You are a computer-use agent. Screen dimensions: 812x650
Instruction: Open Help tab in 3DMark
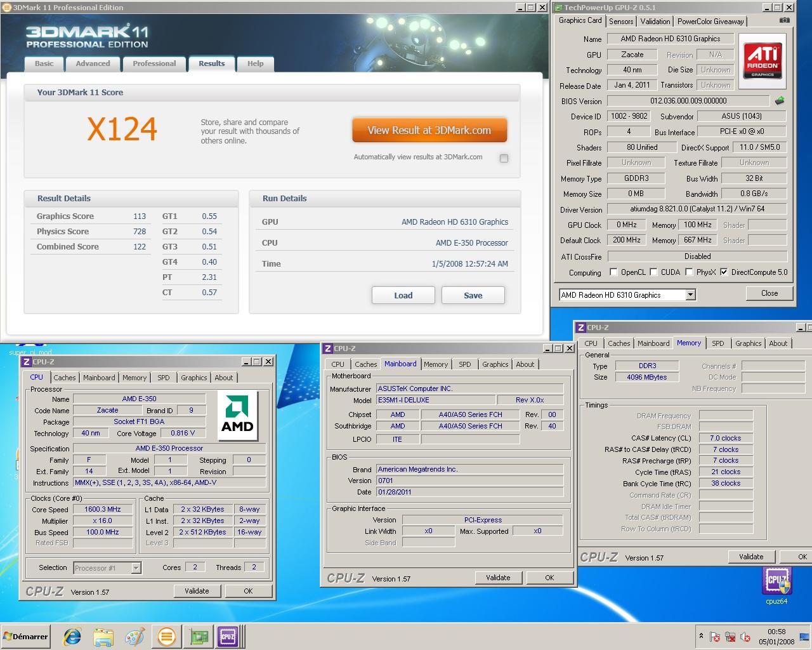(x=256, y=63)
